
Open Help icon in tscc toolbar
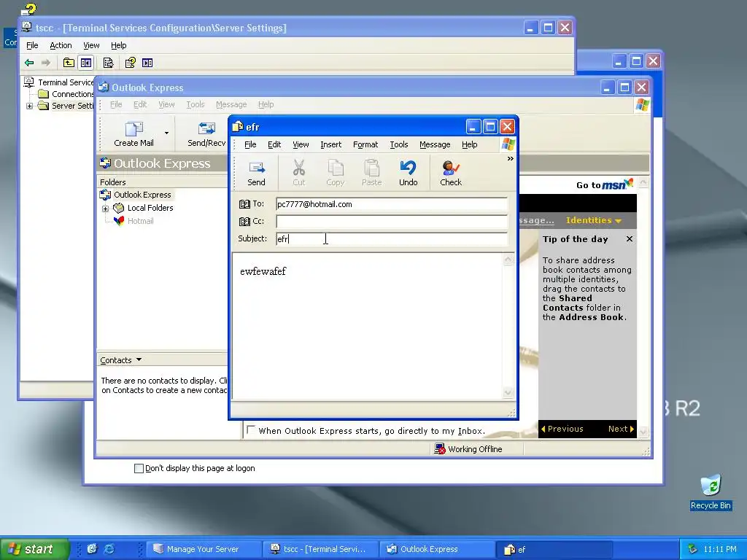point(130,63)
